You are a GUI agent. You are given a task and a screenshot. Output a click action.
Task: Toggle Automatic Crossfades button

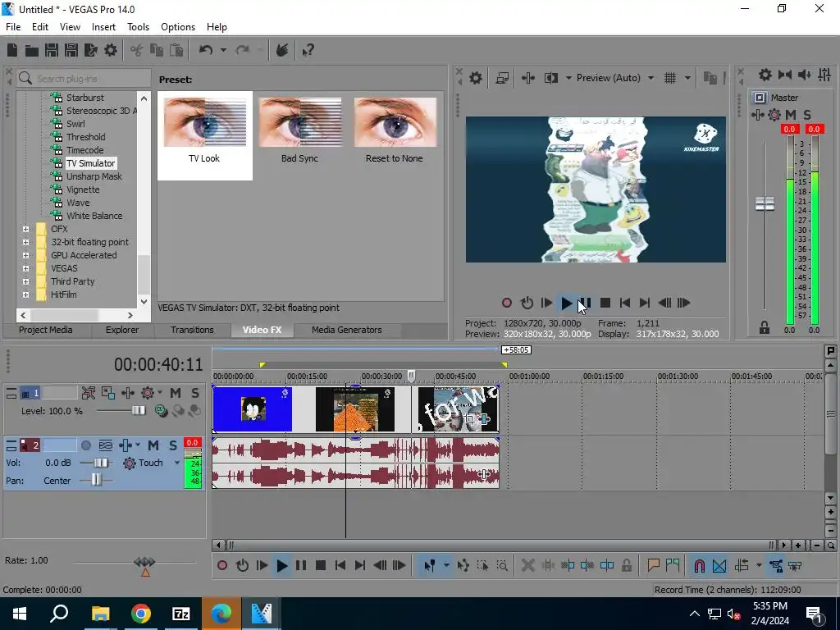click(x=719, y=566)
